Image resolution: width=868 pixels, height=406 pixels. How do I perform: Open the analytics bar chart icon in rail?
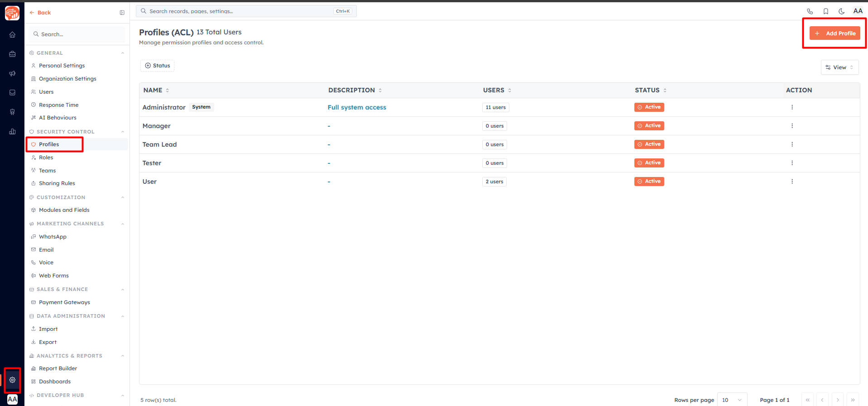pyautogui.click(x=12, y=131)
